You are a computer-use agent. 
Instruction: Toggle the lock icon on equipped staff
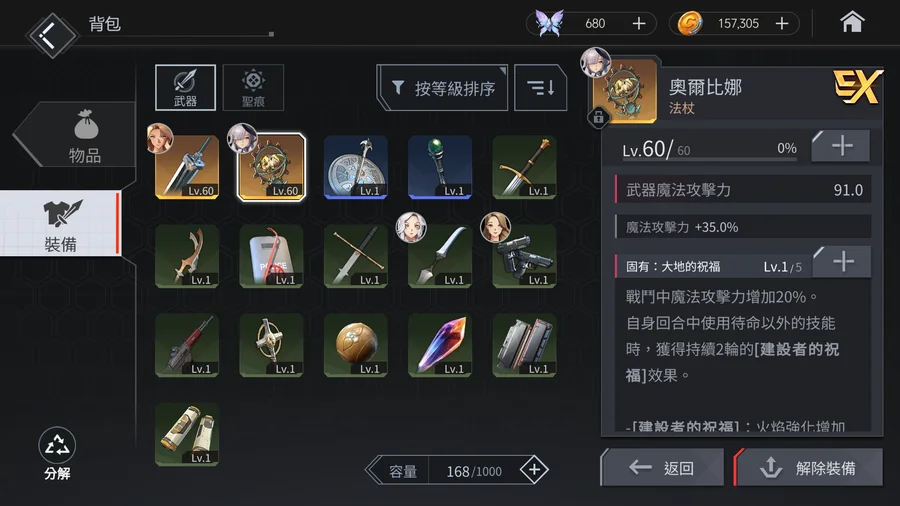(x=598, y=117)
